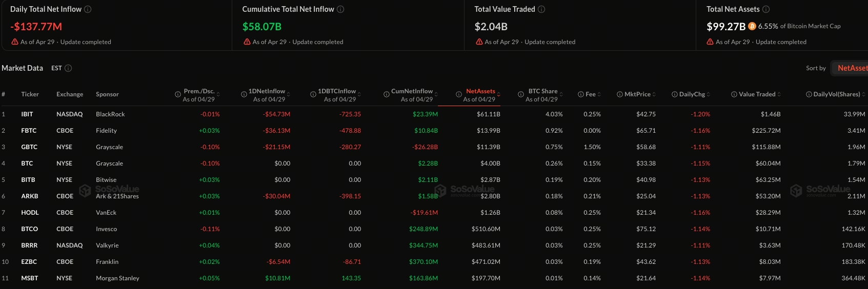Image resolution: width=868 pixels, height=289 pixels.
Task: Open info icon for NetAssets column
Action: (459, 94)
